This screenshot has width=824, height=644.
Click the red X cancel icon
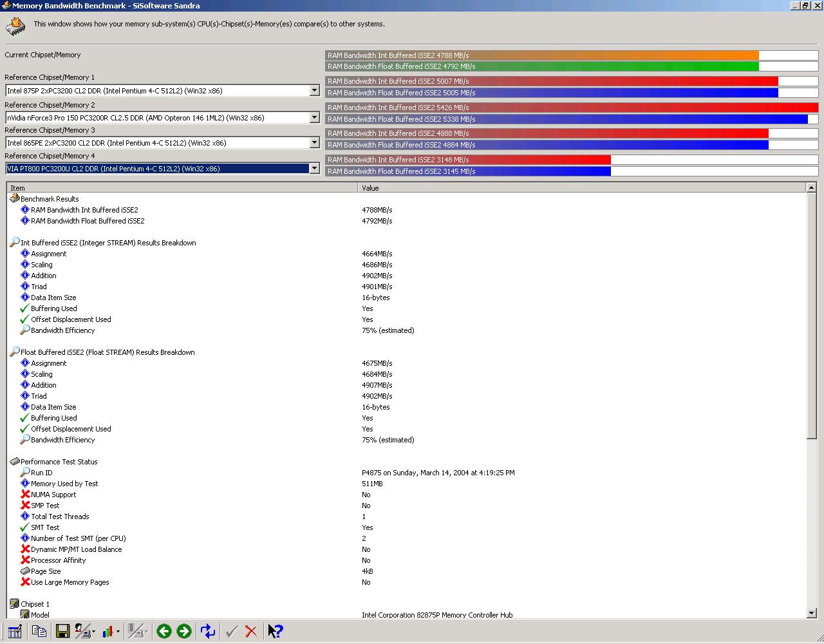click(251, 632)
